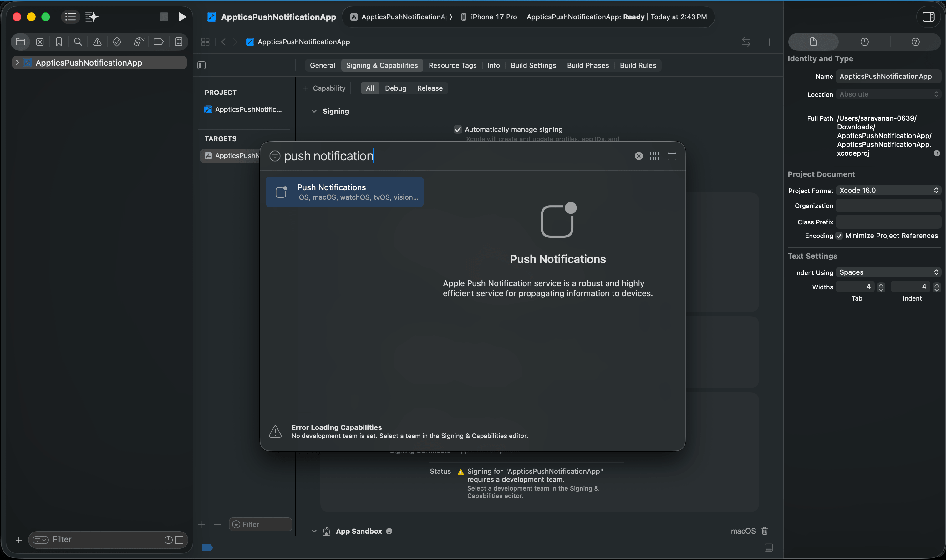Click the add Capability button
Image resolution: width=946 pixels, height=560 pixels.
[324, 88]
